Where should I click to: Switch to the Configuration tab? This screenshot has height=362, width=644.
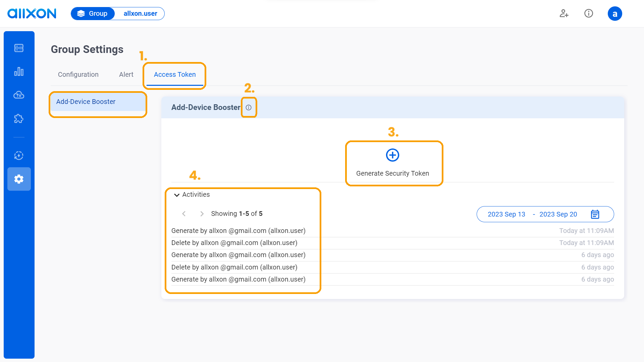[x=78, y=74]
